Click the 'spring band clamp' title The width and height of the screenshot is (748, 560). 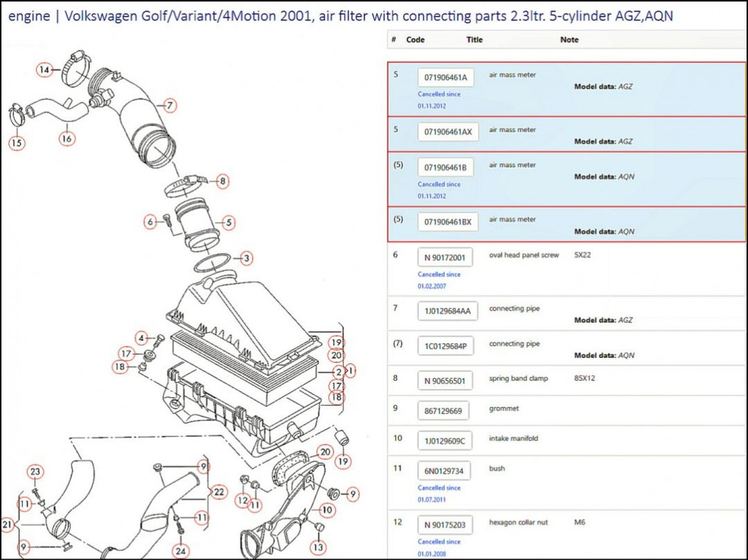519,378
